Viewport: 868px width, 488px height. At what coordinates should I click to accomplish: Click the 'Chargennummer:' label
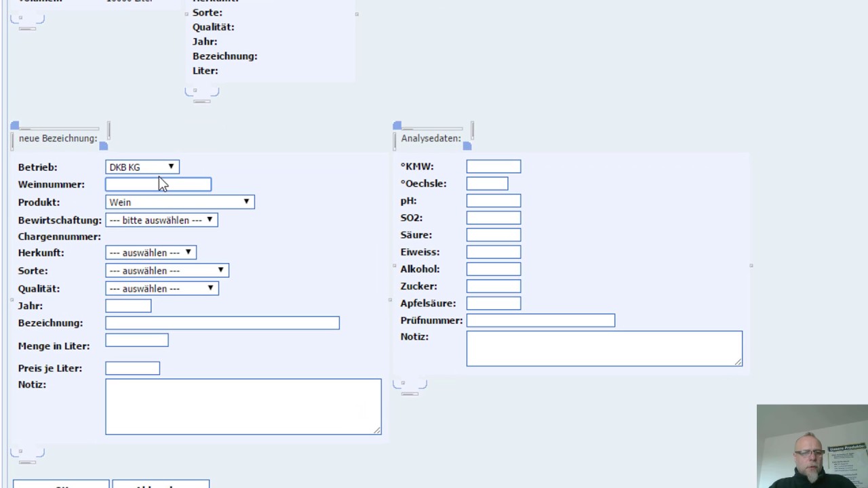point(60,237)
